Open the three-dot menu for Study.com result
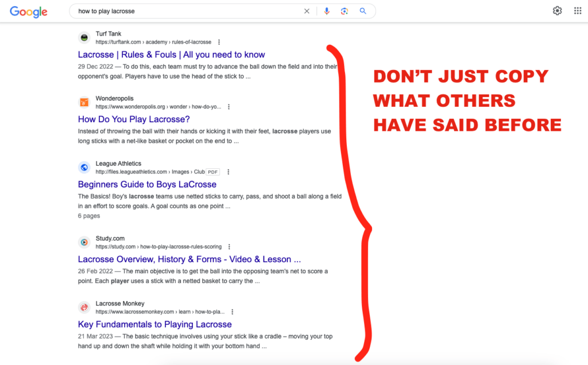 point(229,247)
